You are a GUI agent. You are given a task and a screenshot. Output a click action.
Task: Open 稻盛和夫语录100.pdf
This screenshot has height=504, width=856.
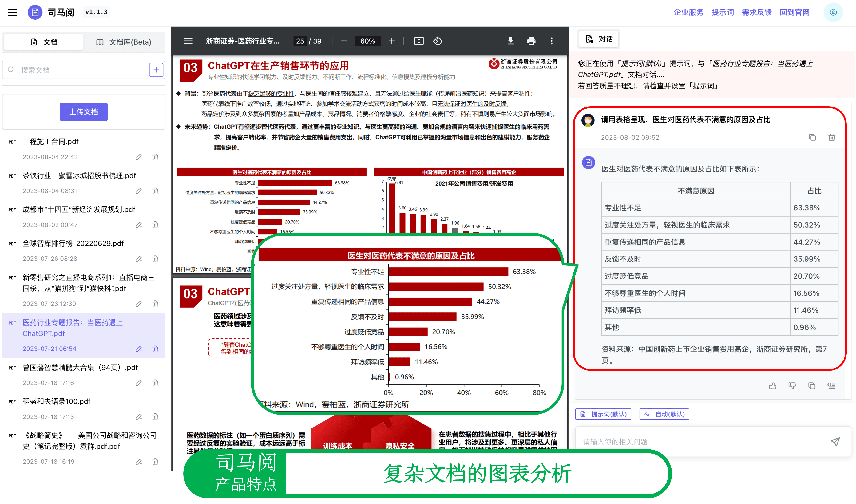(56, 401)
